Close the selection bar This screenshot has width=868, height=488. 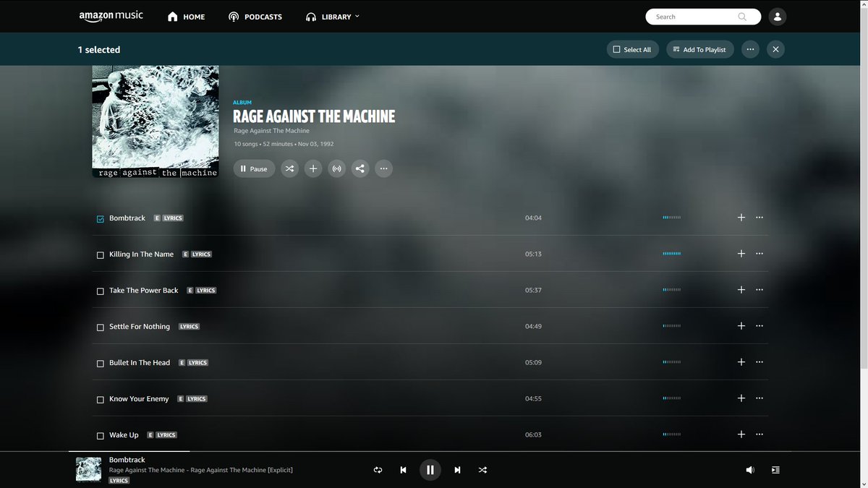point(775,49)
